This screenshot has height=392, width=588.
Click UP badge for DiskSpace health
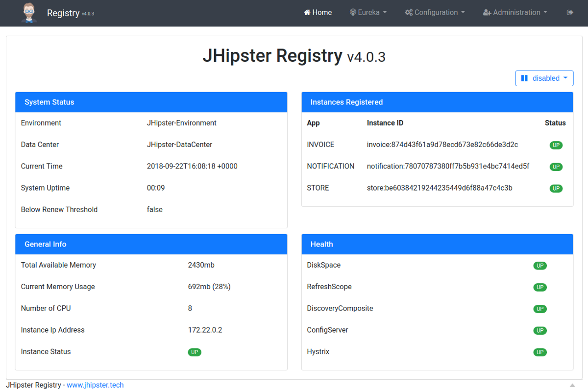coord(540,266)
